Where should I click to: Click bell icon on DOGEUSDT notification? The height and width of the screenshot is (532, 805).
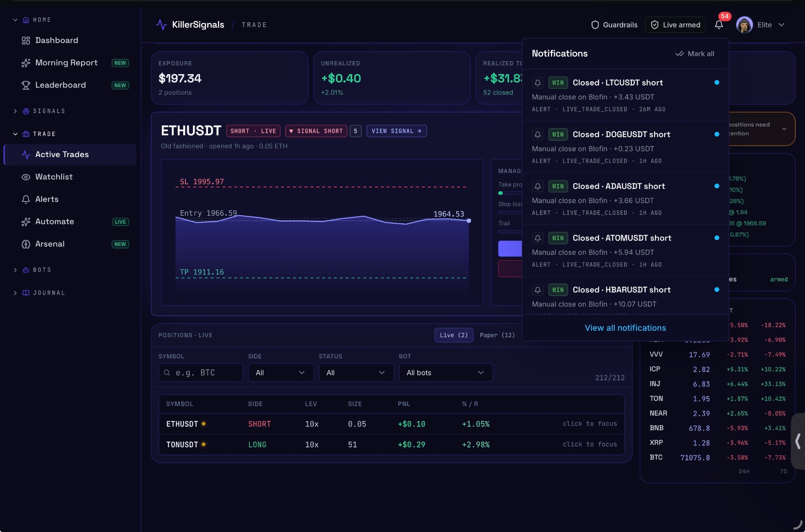click(x=538, y=134)
